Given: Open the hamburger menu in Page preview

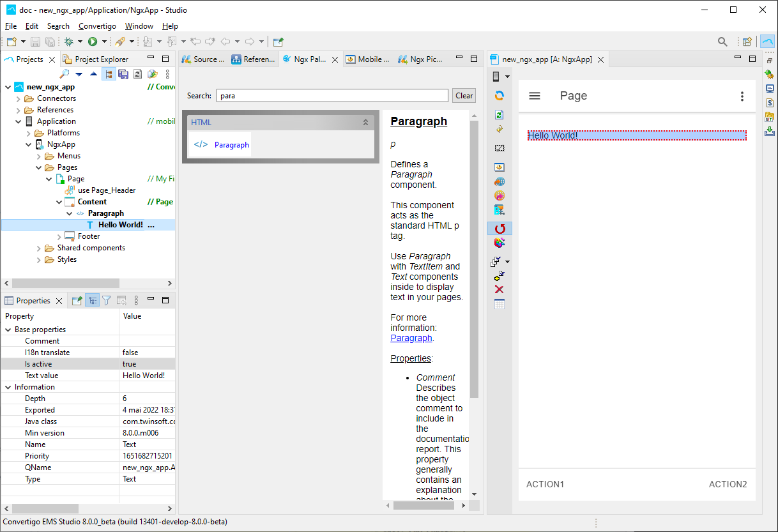Looking at the screenshot, I should click(535, 96).
